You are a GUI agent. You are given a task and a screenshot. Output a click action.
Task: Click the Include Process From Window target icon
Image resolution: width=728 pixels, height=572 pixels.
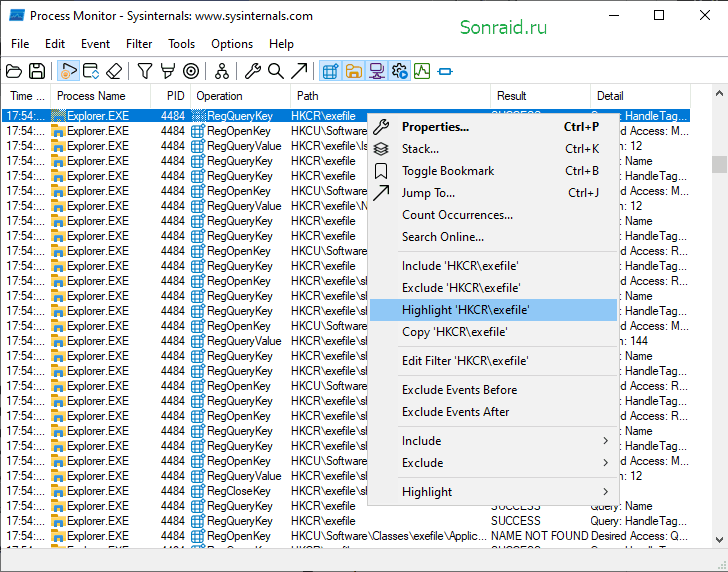[x=191, y=71]
